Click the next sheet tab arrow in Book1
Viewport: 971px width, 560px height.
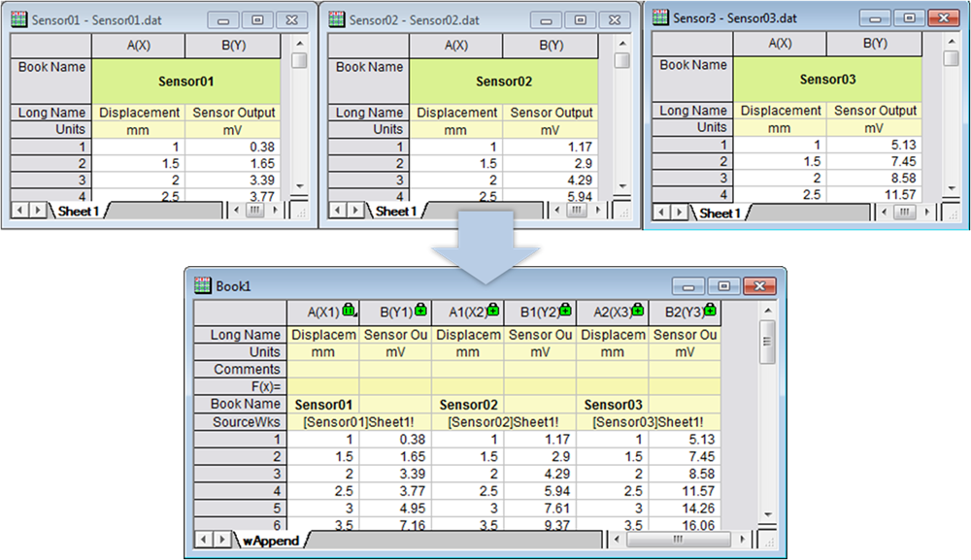222,540
